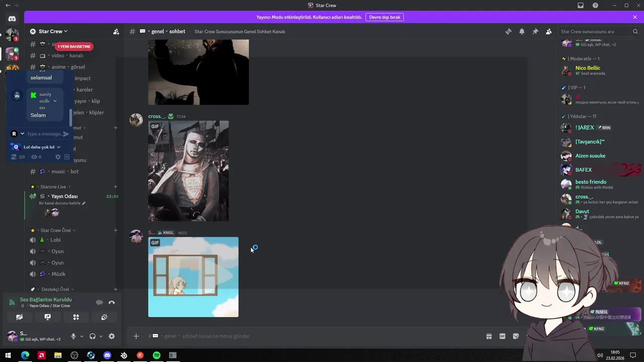The image size is (644, 362).
Task: Click overlay chat pop-out exit icon
Action: coord(66,157)
